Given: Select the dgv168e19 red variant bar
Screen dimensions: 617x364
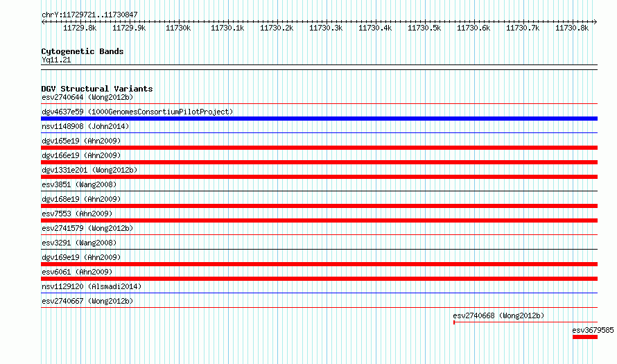Looking at the screenshot, I should (x=319, y=206).
